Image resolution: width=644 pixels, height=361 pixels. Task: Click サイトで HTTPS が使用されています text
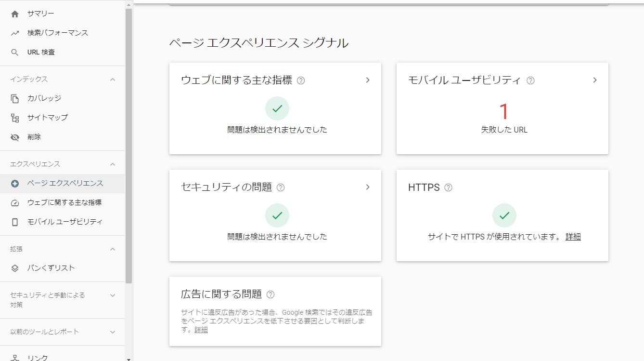[494, 237]
